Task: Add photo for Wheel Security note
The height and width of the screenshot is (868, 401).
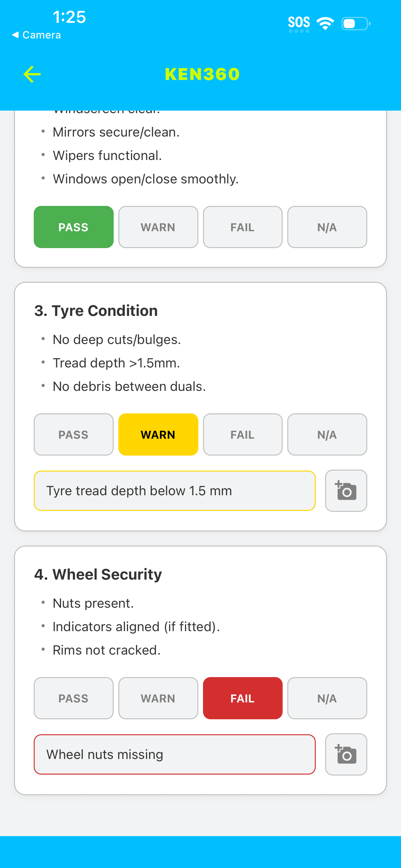Action: pyautogui.click(x=346, y=754)
